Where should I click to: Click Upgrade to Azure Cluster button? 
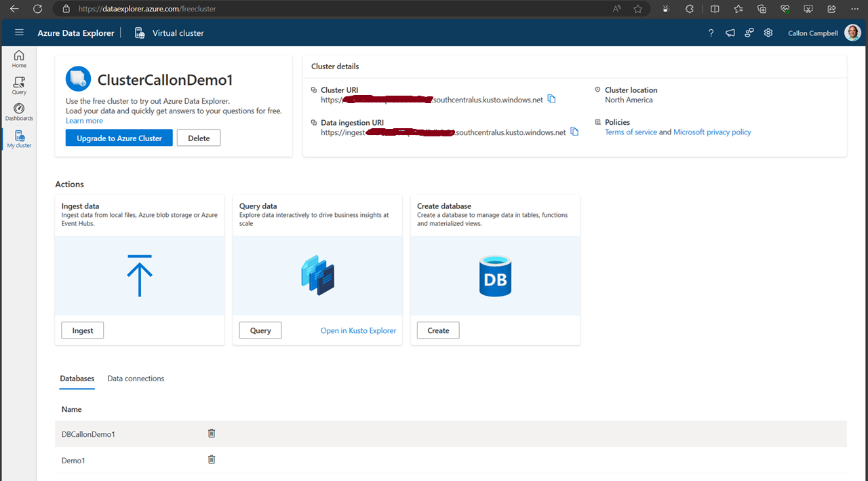[x=119, y=138]
